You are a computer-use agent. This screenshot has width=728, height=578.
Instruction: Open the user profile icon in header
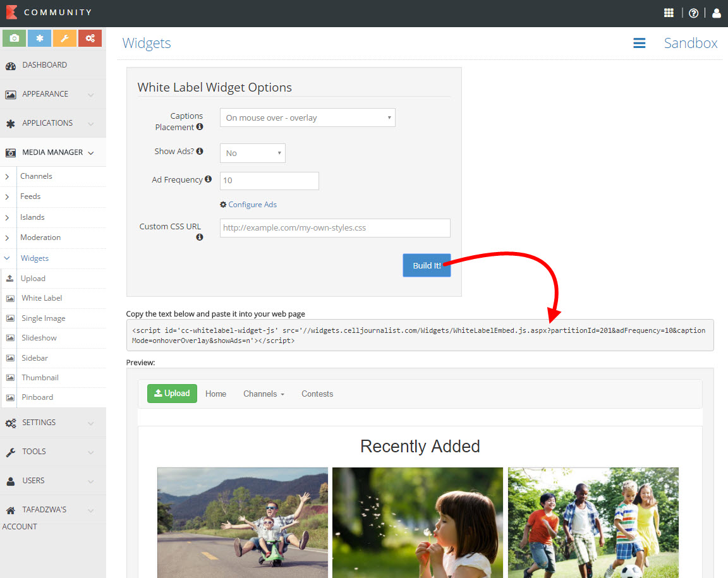tap(717, 13)
